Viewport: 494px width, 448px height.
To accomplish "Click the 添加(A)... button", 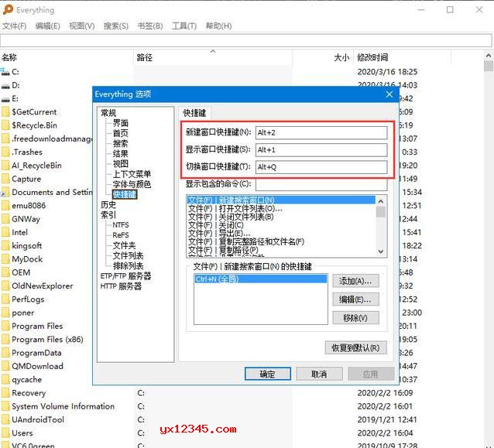I will point(355,281).
